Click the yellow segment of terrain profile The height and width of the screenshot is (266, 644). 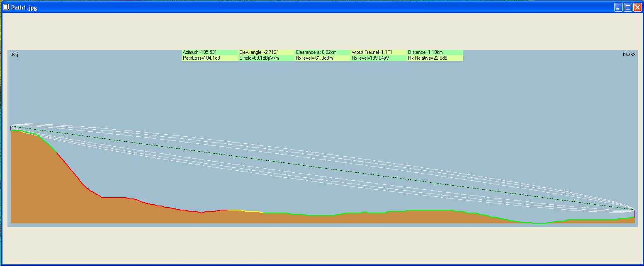245,210
